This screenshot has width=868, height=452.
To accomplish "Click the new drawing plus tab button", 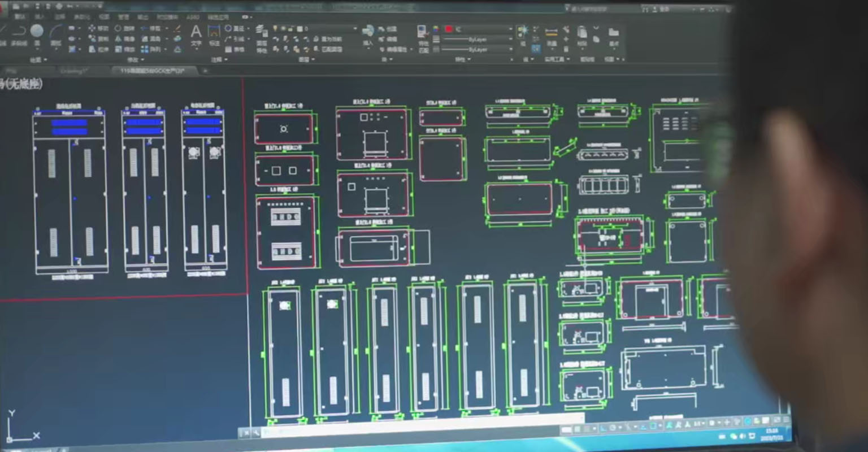I will pos(205,71).
